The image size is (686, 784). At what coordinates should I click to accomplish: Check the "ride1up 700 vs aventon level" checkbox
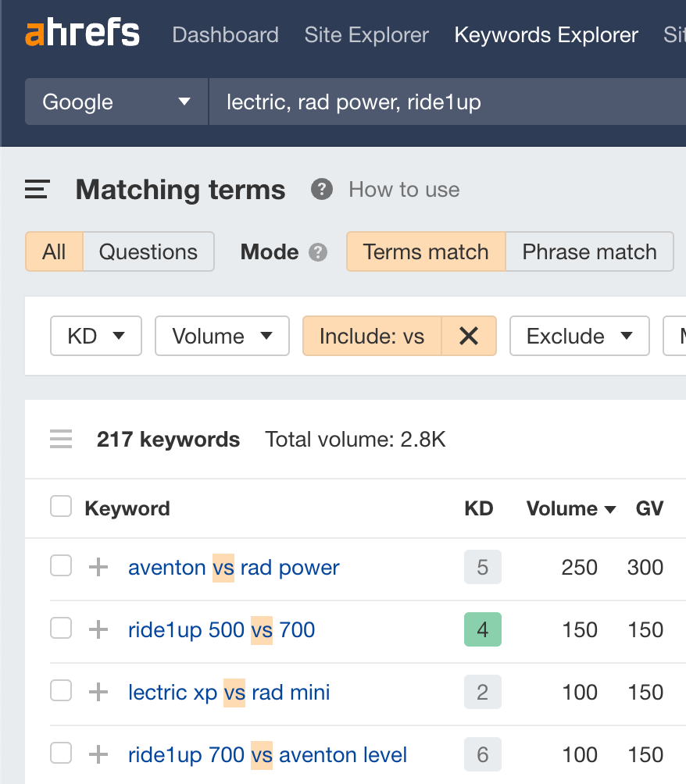coord(60,754)
